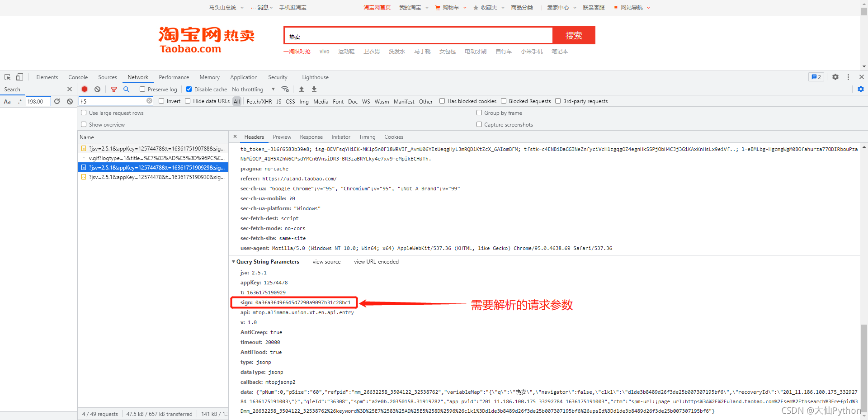Check Group by frame option
This screenshot has width=868, height=420.
[x=479, y=113]
